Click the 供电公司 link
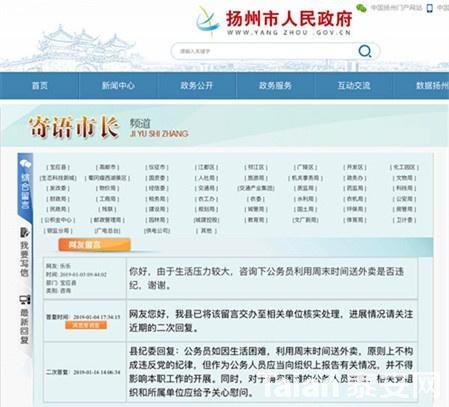Screen dimensions: 449x407 click(x=157, y=231)
